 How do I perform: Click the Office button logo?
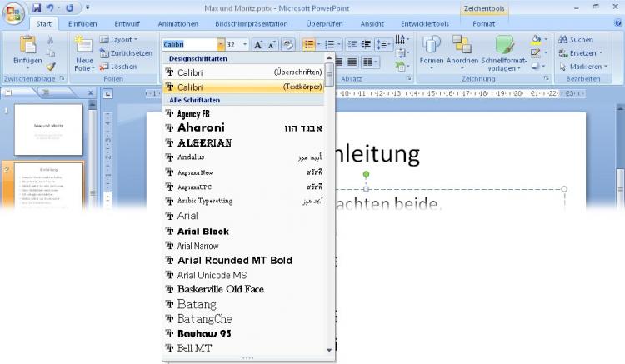[x=14, y=12]
